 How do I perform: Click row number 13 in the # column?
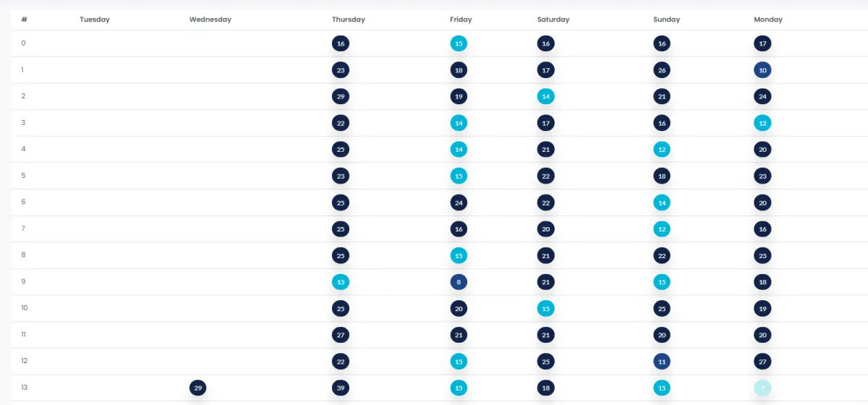coord(24,388)
